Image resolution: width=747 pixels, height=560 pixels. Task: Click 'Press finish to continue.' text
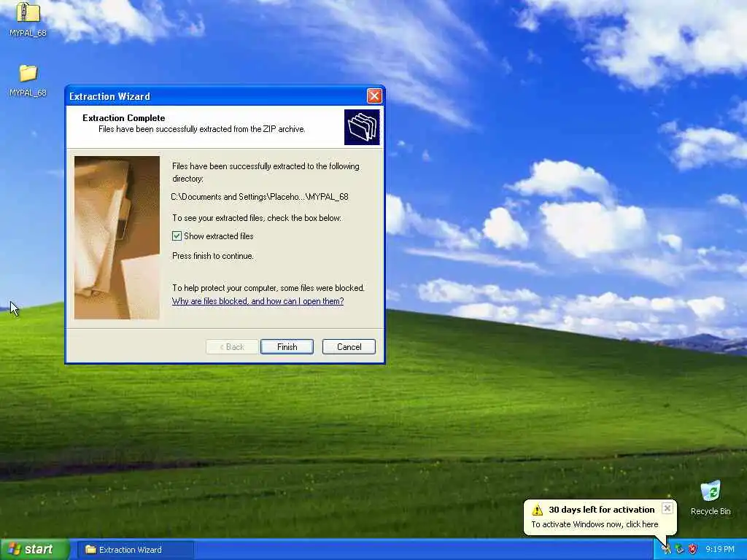[x=213, y=256]
